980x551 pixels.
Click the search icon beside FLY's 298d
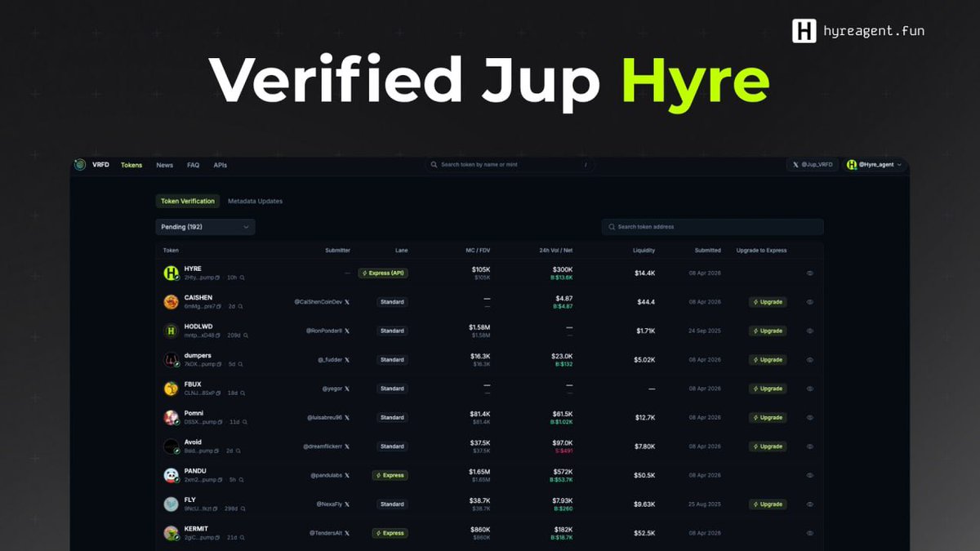(x=245, y=509)
